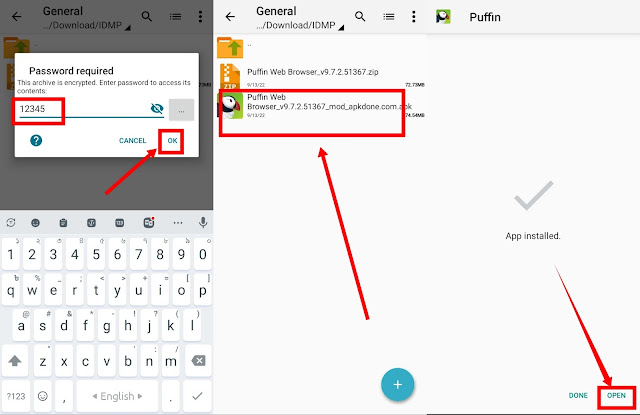Open overflow menu in the middle file manager panel
Image resolution: width=640 pixels, height=415 pixels.
pos(414,17)
